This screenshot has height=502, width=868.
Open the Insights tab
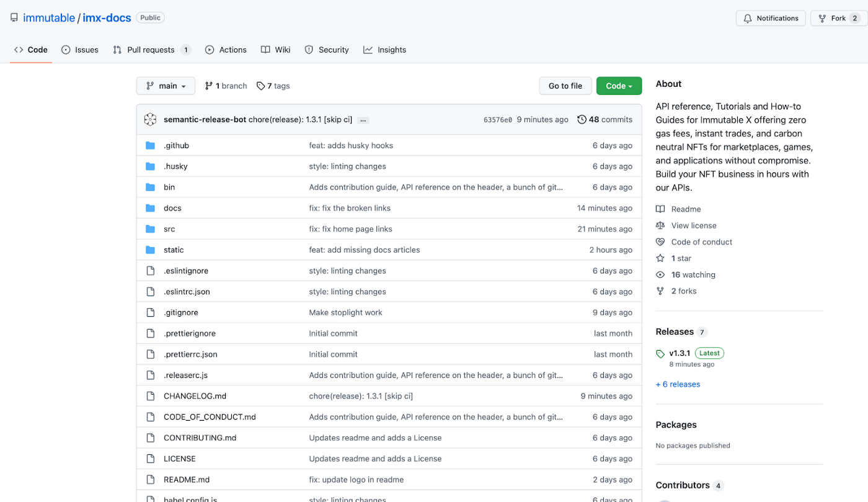click(x=384, y=50)
